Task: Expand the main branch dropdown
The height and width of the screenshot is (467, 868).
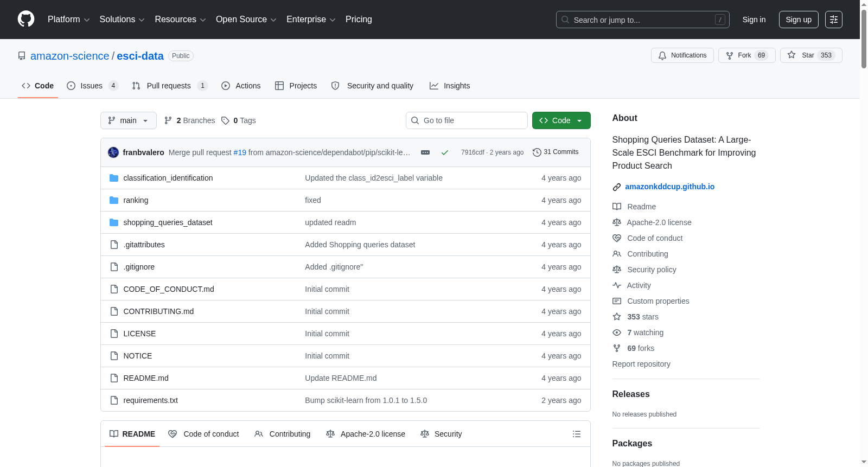Action: (x=129, y=120)
